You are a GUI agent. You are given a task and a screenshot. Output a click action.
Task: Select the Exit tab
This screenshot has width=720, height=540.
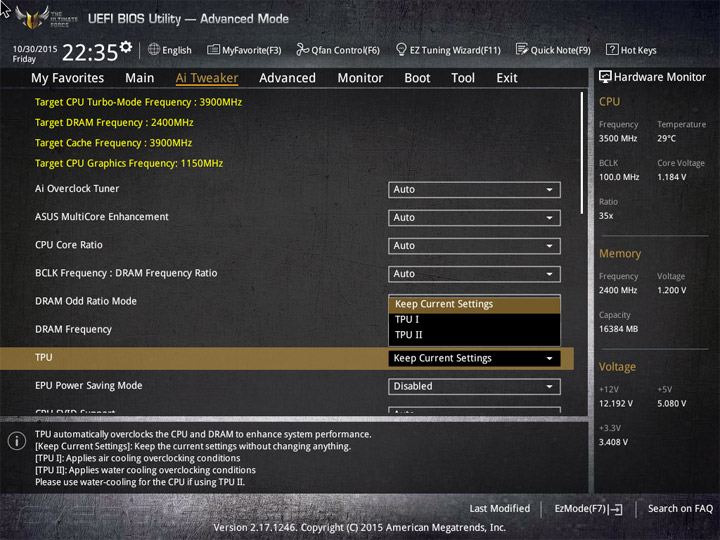coord(507,78)
